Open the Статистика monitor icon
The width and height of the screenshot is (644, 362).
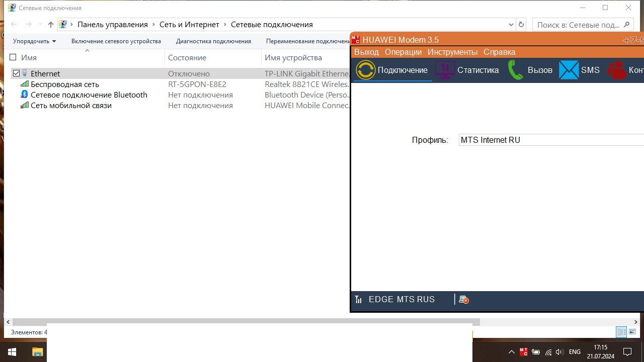pyautogui.click(x=445, y=70)
